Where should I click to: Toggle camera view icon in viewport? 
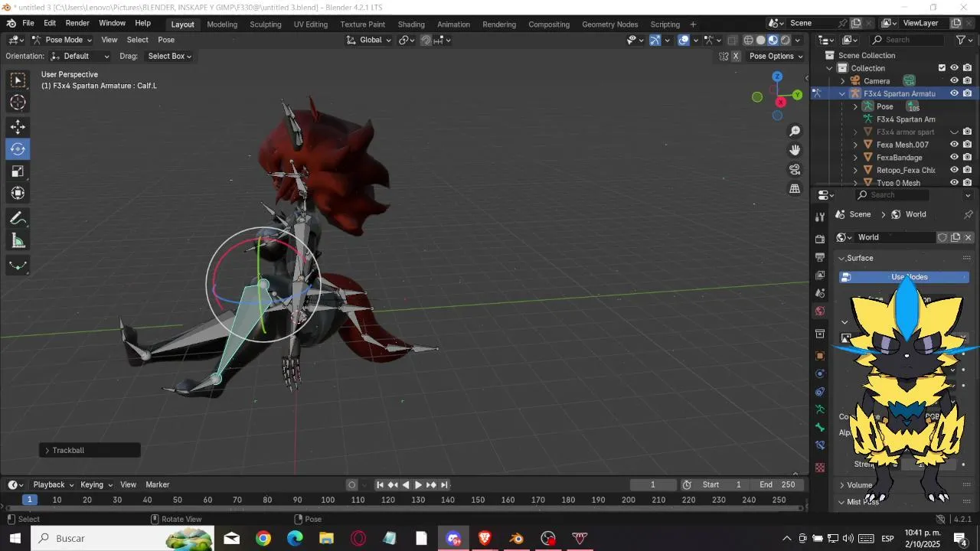(795, 169)
